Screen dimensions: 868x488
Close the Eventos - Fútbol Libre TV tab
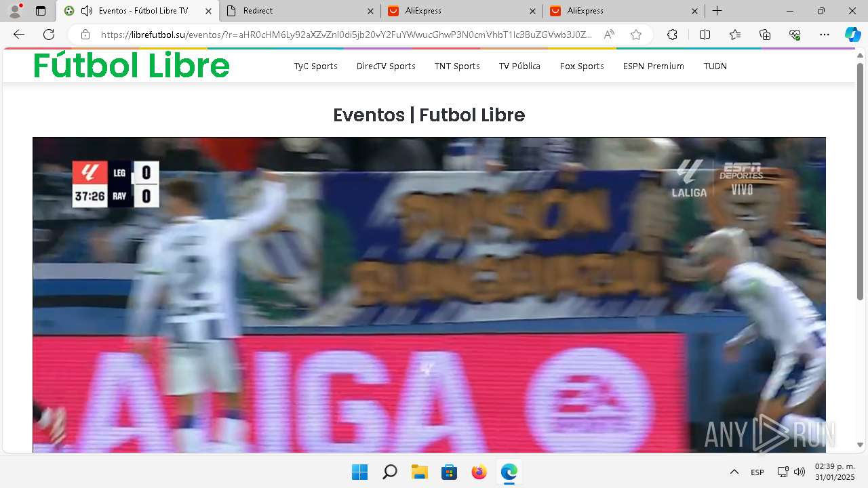click(208, 11)
